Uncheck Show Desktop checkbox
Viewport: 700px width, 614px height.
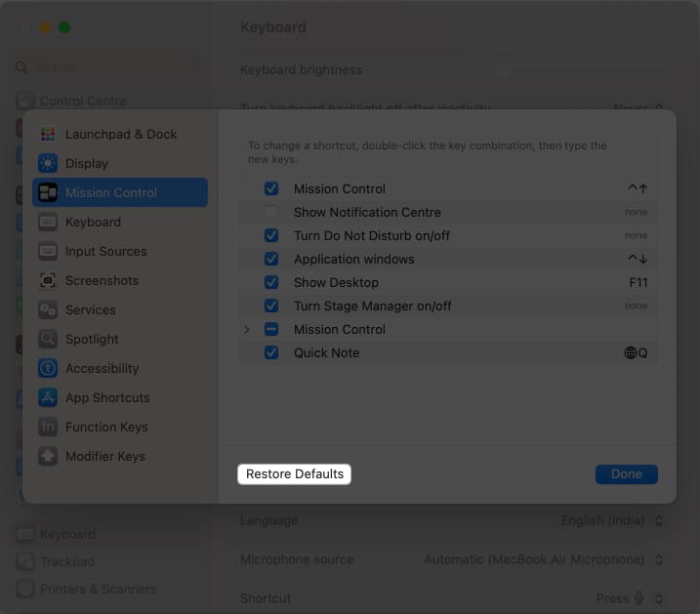pyautogui.click(x=271, y=282)
